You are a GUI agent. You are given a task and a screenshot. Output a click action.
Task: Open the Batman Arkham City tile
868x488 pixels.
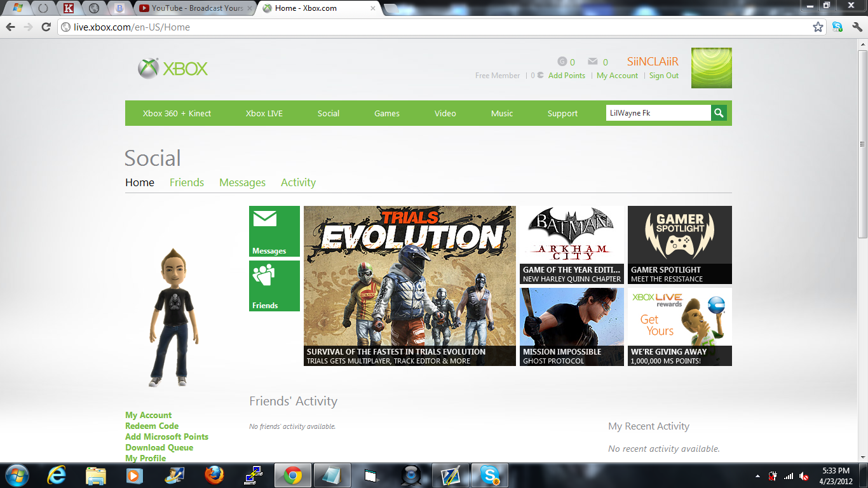[x=572, y=245]
